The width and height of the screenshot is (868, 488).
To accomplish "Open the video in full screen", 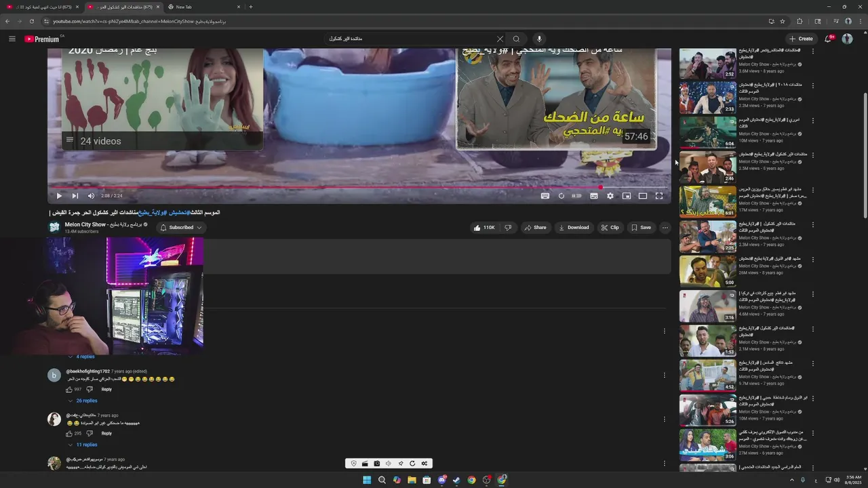I will pos(659,196).
